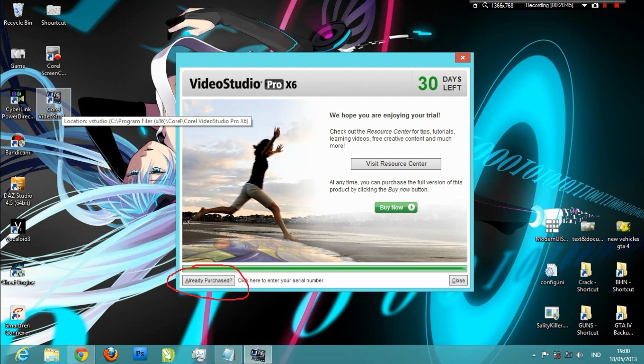Show hidden system tray icons

[534, 355]
